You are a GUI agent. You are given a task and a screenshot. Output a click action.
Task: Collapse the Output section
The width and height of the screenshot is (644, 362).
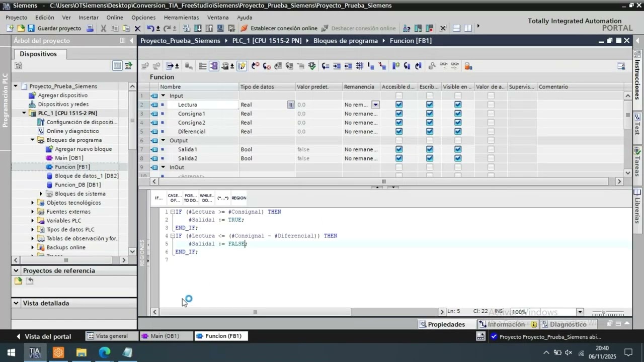pos(163,140)
